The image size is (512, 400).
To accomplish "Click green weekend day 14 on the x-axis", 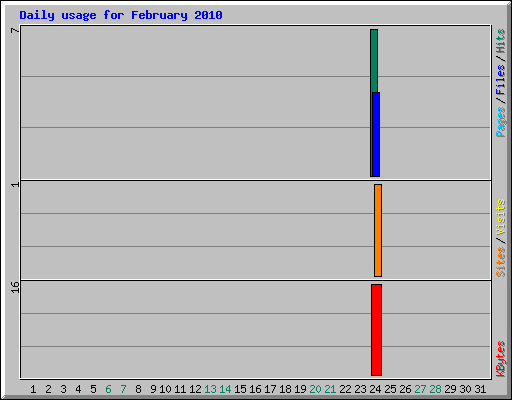I will click(225, 389).
